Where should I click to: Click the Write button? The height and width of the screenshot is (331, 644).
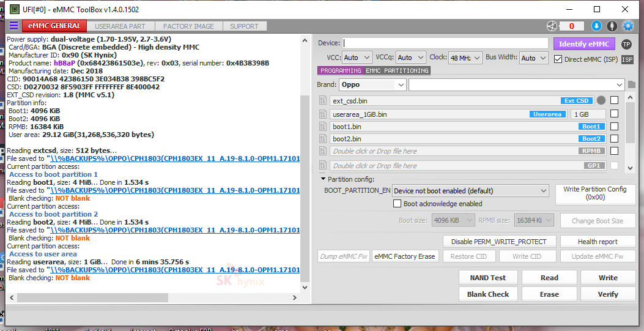[x=608, y=278]
